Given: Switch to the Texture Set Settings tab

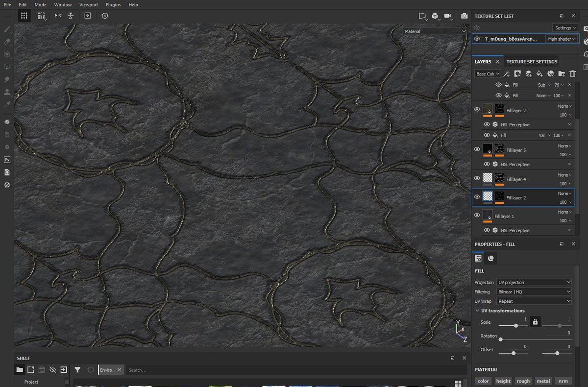Looking at the screenshot, I should point(532,62).
